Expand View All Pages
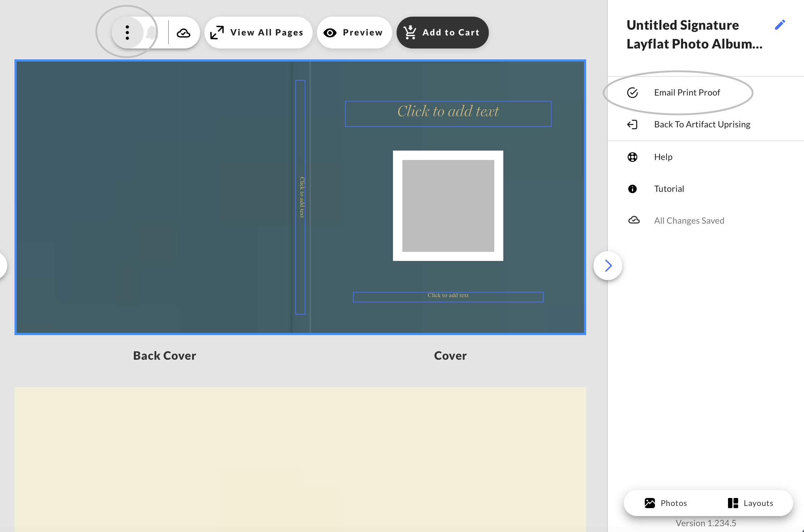The image size is (804, 532). pos(258,33)
